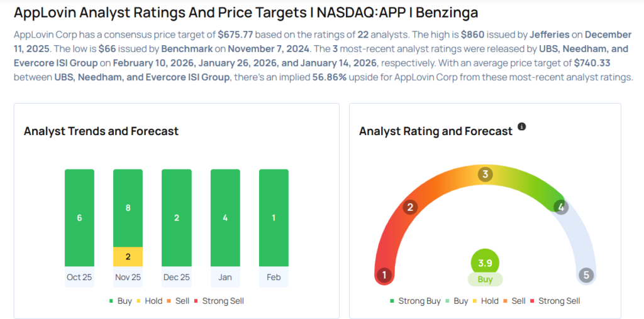Click the green 3.9 rating circle

click(485, 261)
